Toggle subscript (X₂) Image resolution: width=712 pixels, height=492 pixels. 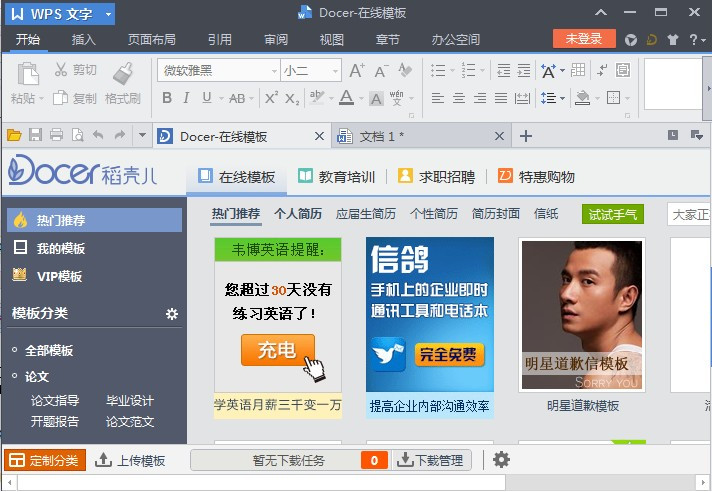coord(292,98)
